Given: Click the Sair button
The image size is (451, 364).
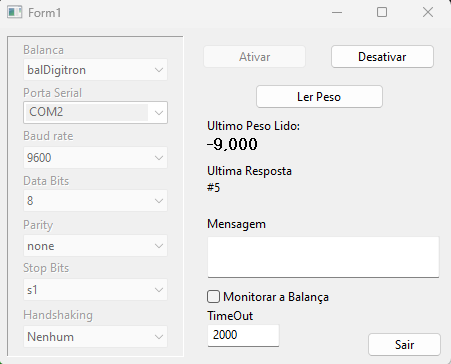Looking at the screenshot, I should 404,344.
